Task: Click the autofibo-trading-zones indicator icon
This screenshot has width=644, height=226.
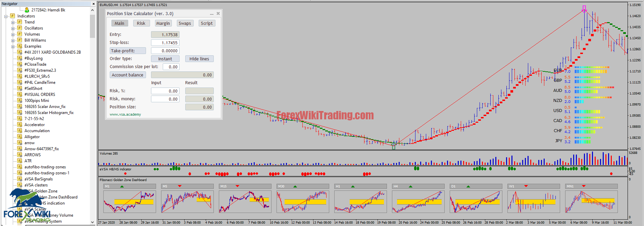Action: pyautogui.click(x=20, y=167)
